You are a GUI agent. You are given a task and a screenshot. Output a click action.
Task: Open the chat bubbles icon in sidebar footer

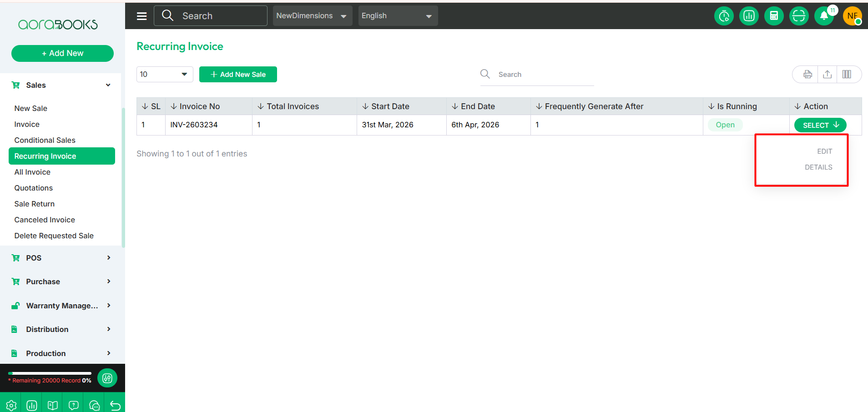[x=95, y=405]
